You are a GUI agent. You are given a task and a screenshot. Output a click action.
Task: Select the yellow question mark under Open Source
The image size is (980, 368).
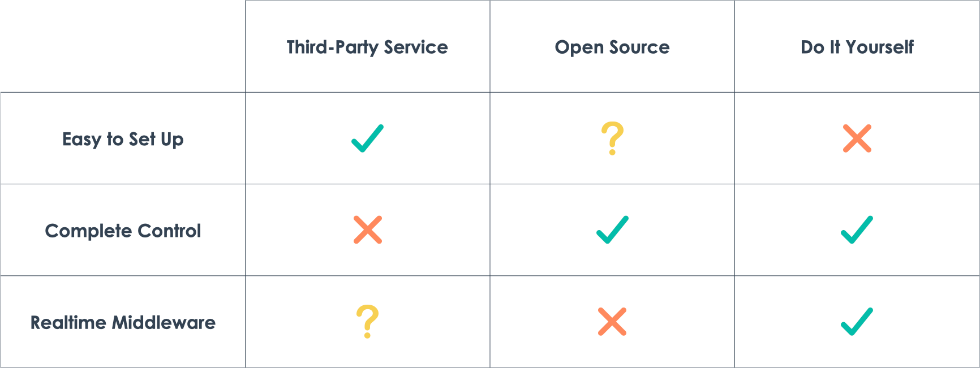click(x=612, y=137)
